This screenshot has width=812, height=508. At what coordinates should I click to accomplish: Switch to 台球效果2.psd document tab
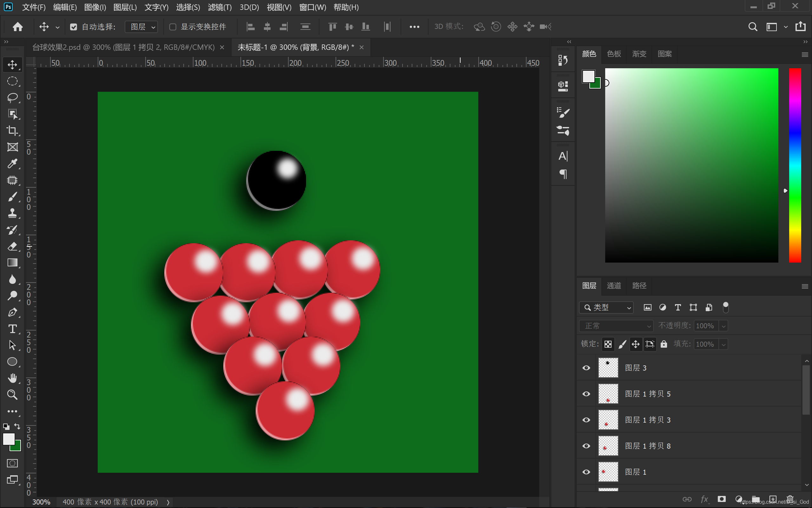tap(123, 47)
